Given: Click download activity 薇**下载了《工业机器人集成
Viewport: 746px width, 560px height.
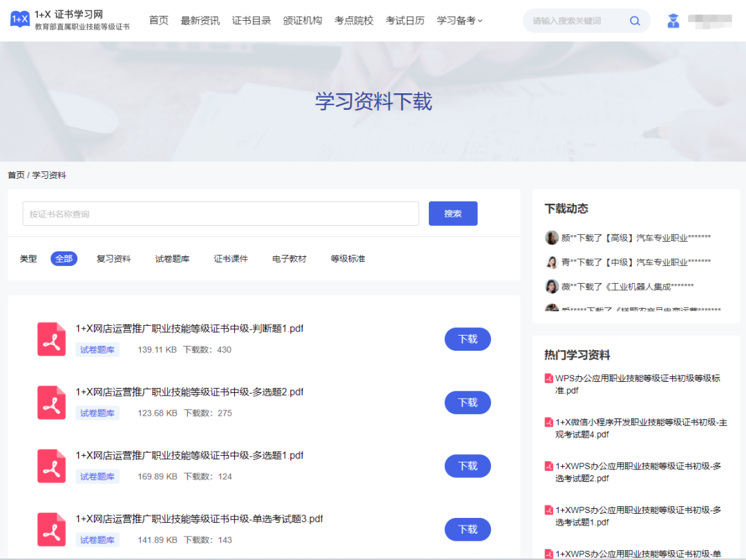Looking at the screenshot, I should pyautogui.click(x=627, y=287).
